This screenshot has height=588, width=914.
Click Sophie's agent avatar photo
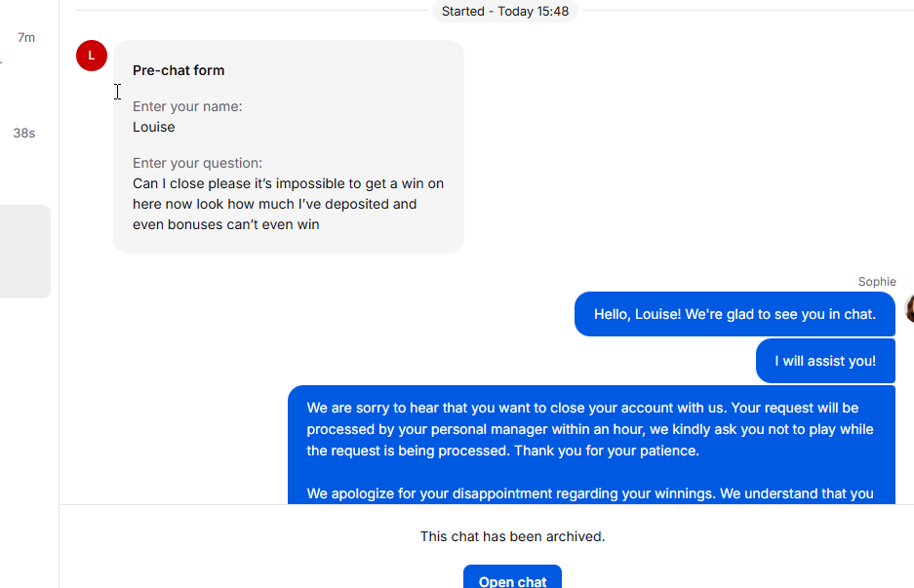click(909, 309)
